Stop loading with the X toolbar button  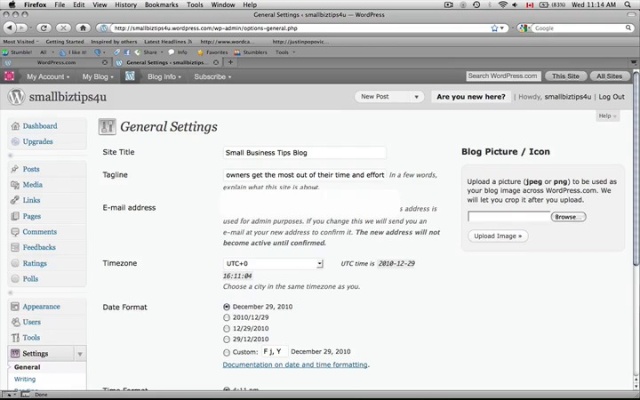[63, 28]
